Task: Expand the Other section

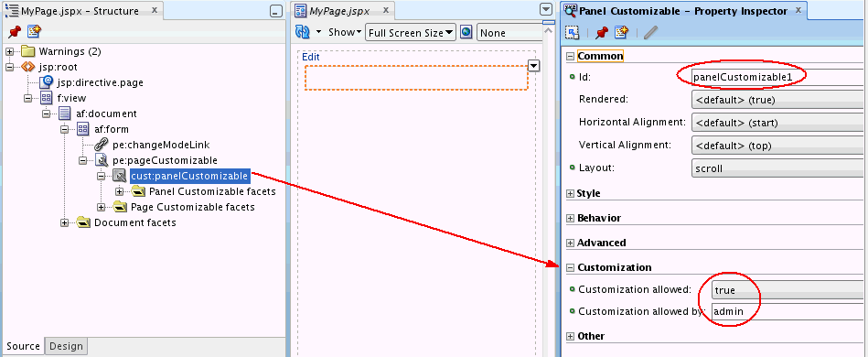Action: coord(570,336)
